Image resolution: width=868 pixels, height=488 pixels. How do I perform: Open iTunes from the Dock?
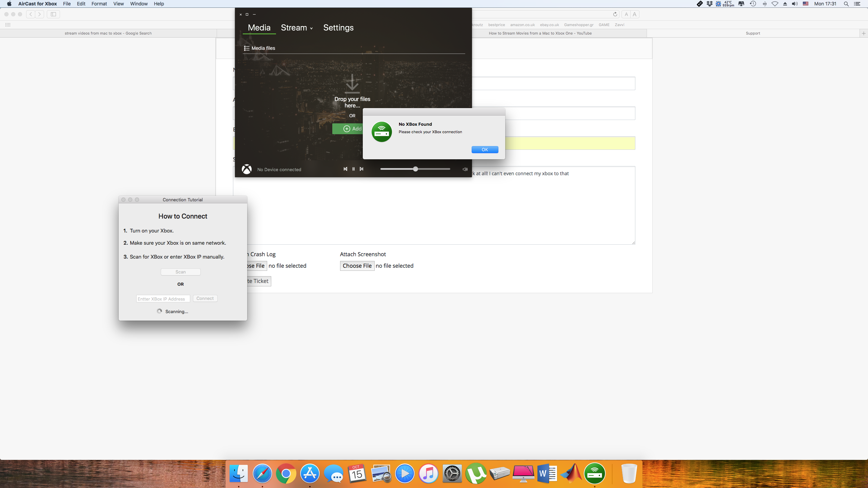[x=428, y=473]
